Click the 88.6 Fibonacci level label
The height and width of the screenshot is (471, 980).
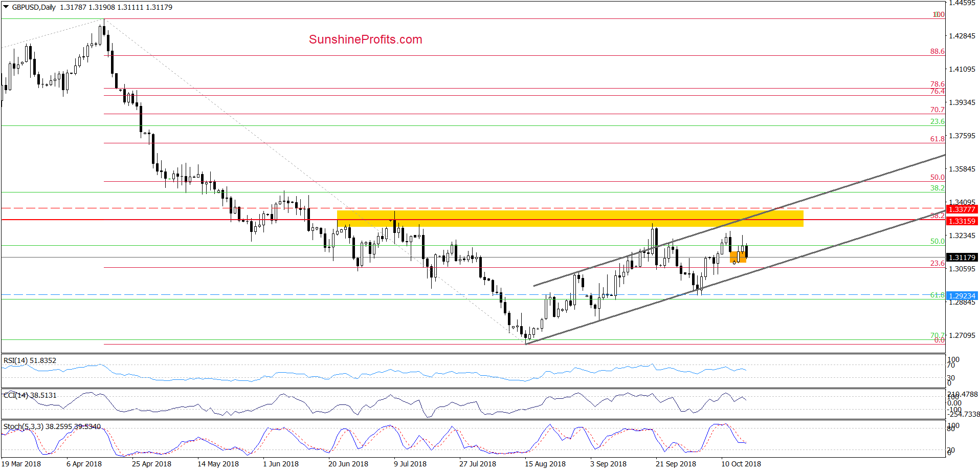pyautogui.click(x=937, y=51)
